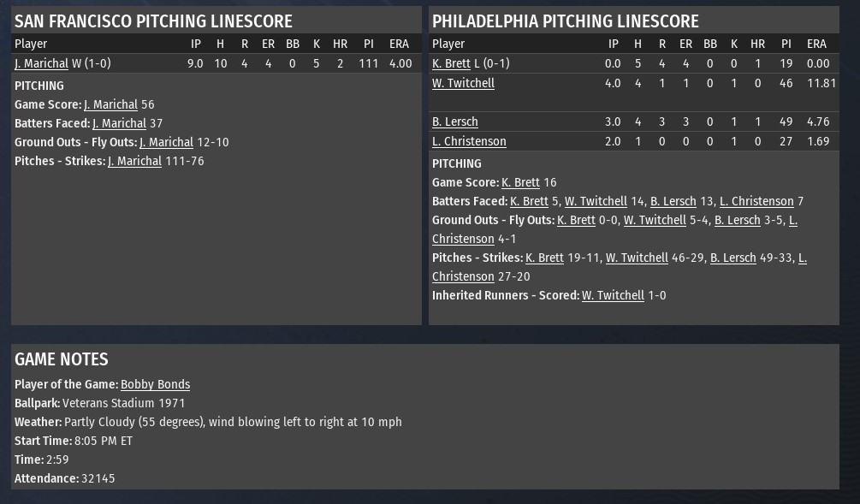
Task: Open B. Lersch in Philadelphia linescore table
Action: point(455,122)
